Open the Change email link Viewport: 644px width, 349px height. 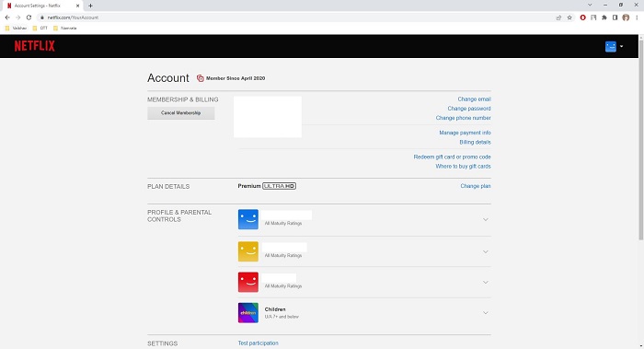(474, 99)
